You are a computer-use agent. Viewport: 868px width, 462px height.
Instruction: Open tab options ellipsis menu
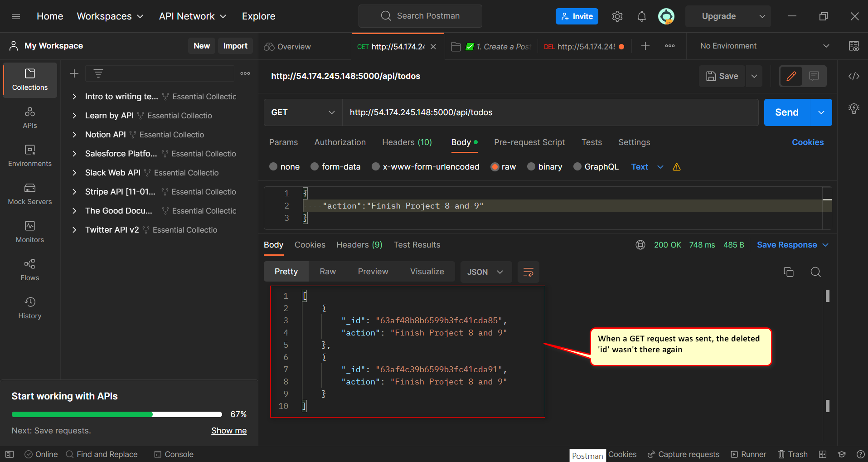[670, 46]
